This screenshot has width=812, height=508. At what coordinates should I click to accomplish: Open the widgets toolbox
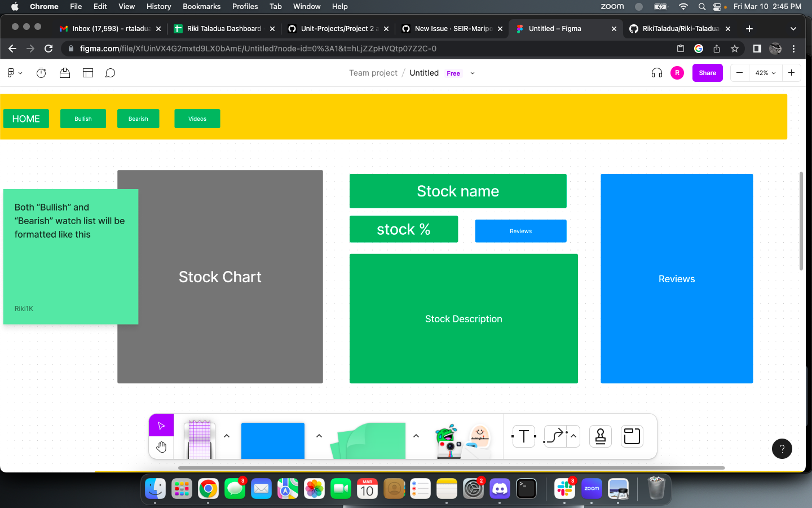[x=64, y=73]
